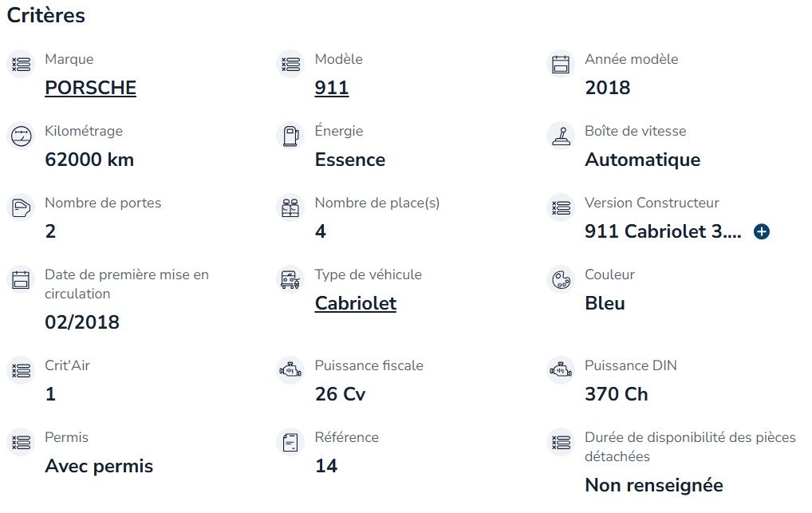Click the Boîte de vitesse gearshift icon

point(561,136)
